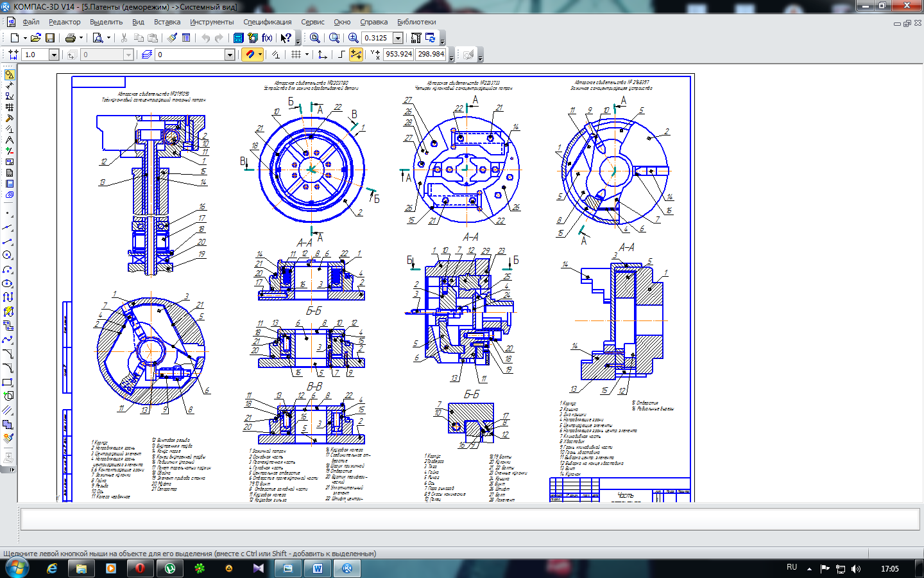Open the Инструменты menu
Image resolution: width=924 pixels, height=578 pixels.
tap(212, 22)
